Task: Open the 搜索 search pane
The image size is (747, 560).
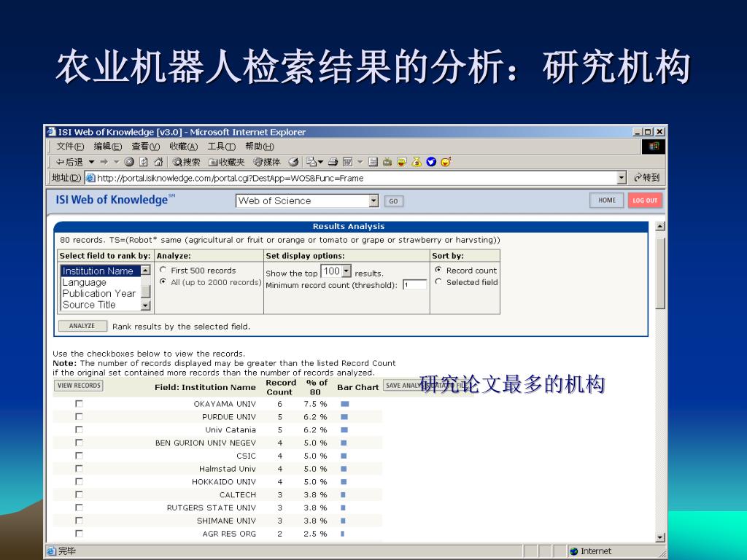Action: click(186, 162)
